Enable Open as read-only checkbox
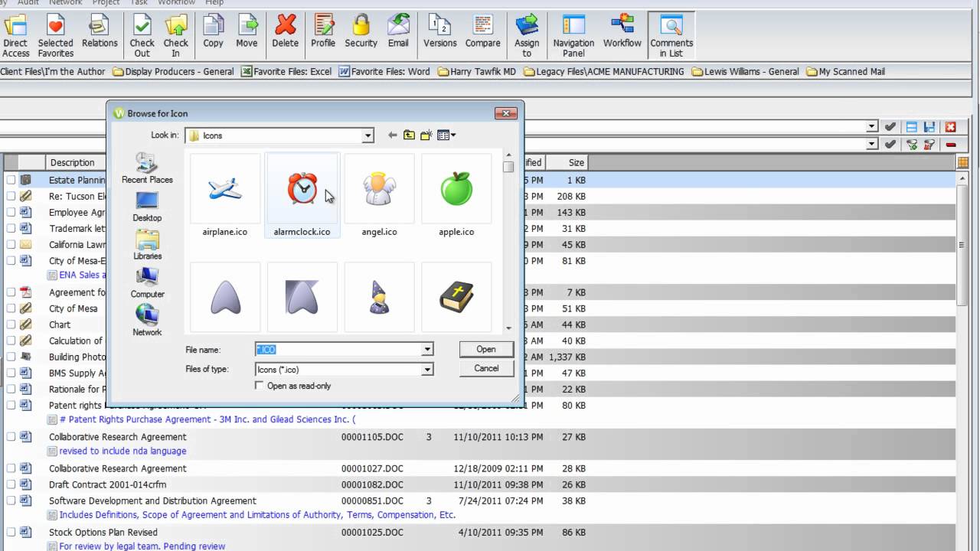 coord(260,386)
